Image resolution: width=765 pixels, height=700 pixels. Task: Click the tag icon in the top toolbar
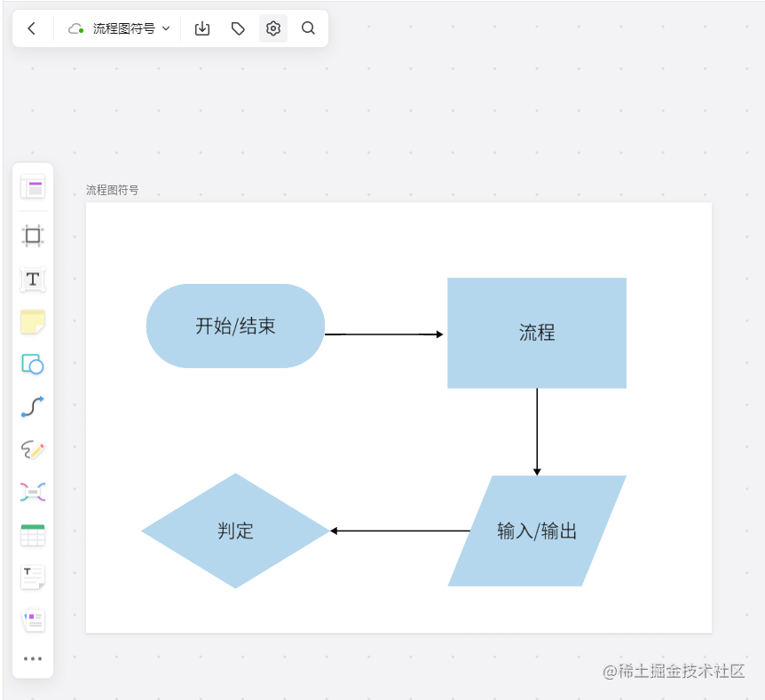pos(237,28)
